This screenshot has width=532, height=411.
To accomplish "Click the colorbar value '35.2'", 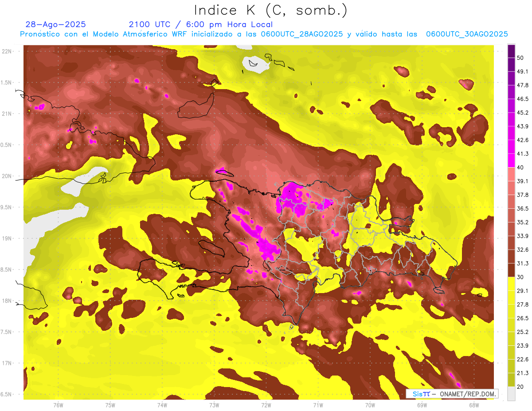I will pos(522,222).
